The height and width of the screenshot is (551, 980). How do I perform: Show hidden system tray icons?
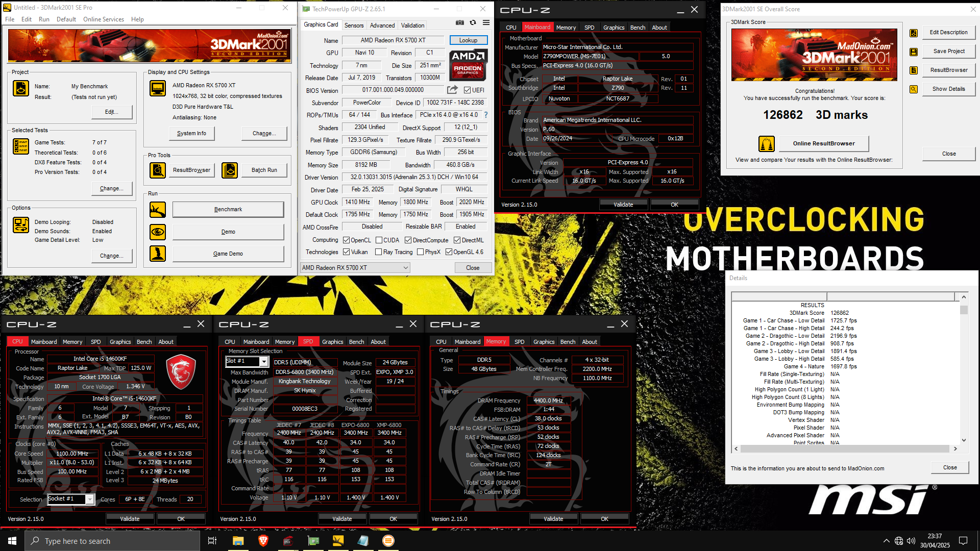point(887,541)
